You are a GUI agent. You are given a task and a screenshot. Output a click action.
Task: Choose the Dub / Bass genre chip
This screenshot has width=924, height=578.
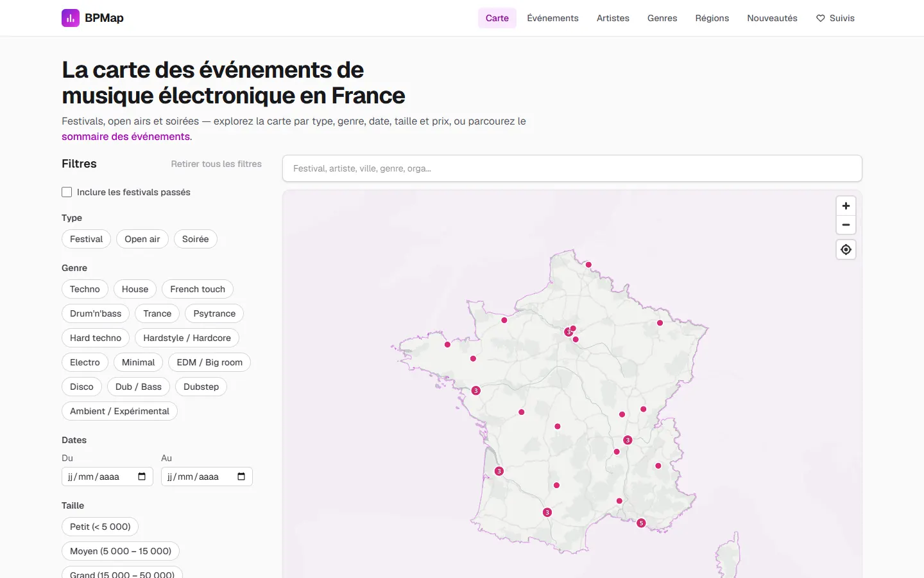139,387
